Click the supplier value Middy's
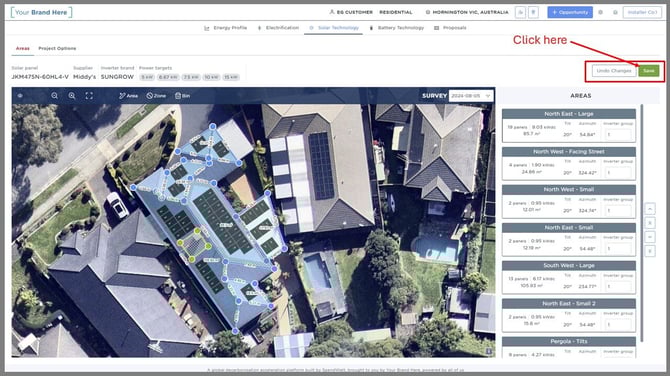Viewport: 670px width, 376px height. (x=85, y=77)
